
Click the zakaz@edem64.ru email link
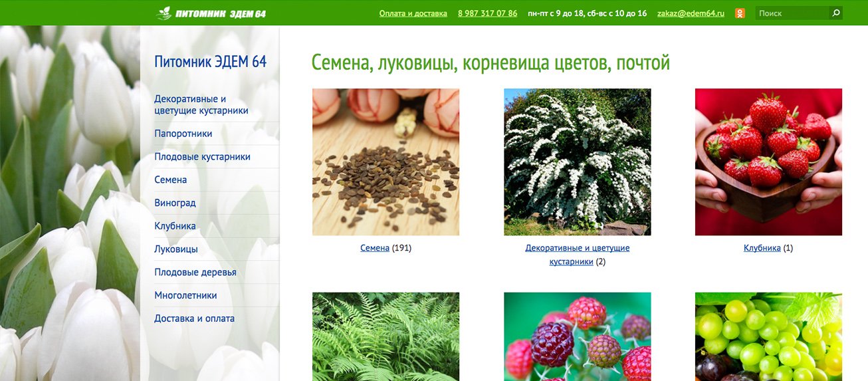[691, 13]
